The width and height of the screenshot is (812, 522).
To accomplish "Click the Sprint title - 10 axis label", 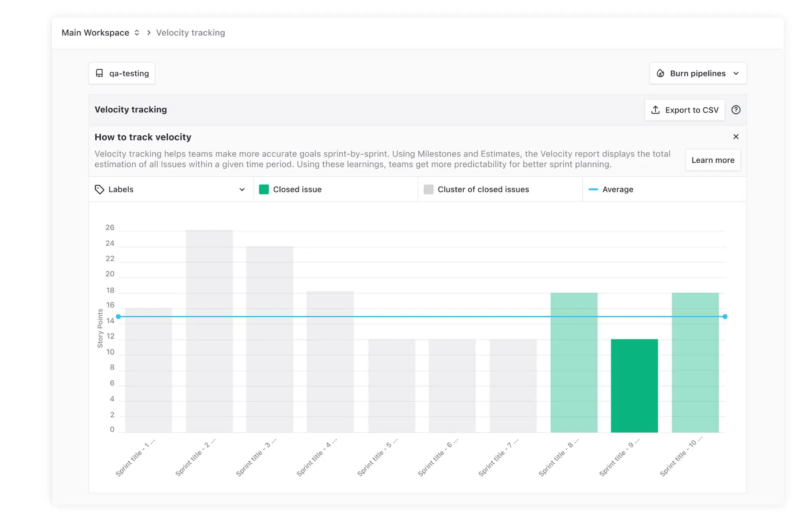I will click(x=682, y=457).
